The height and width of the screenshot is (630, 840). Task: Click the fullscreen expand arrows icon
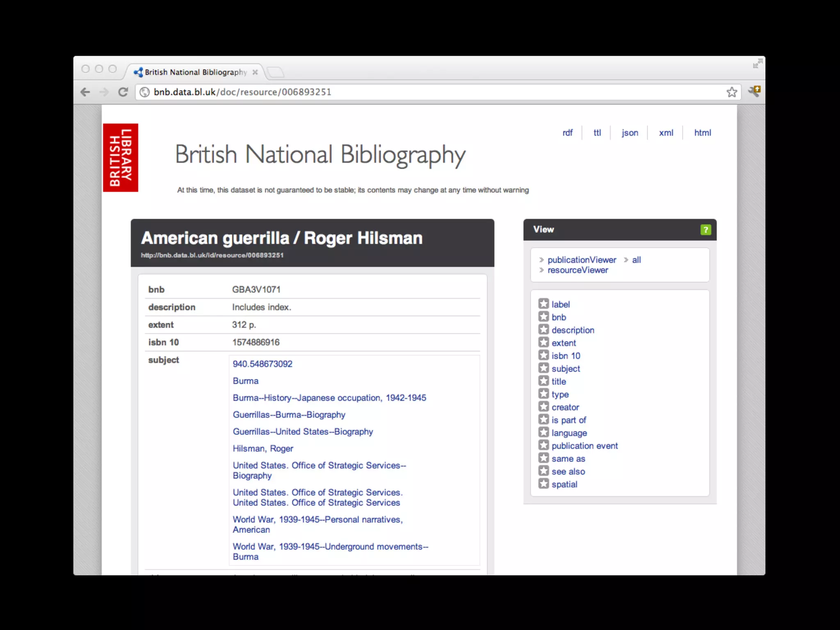757,64
